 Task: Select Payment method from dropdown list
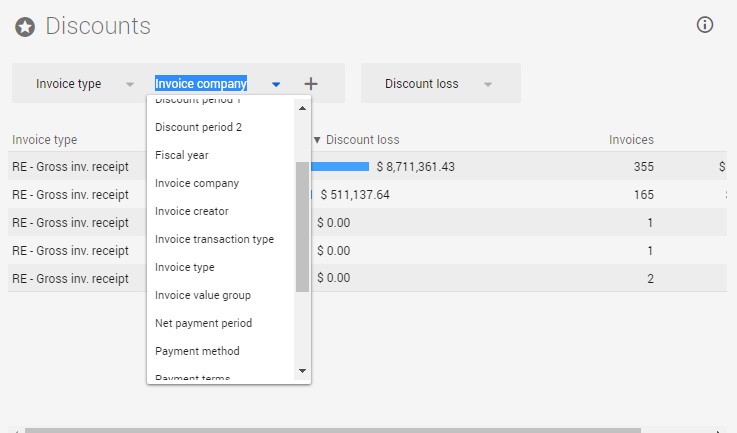tap(197, 351)
